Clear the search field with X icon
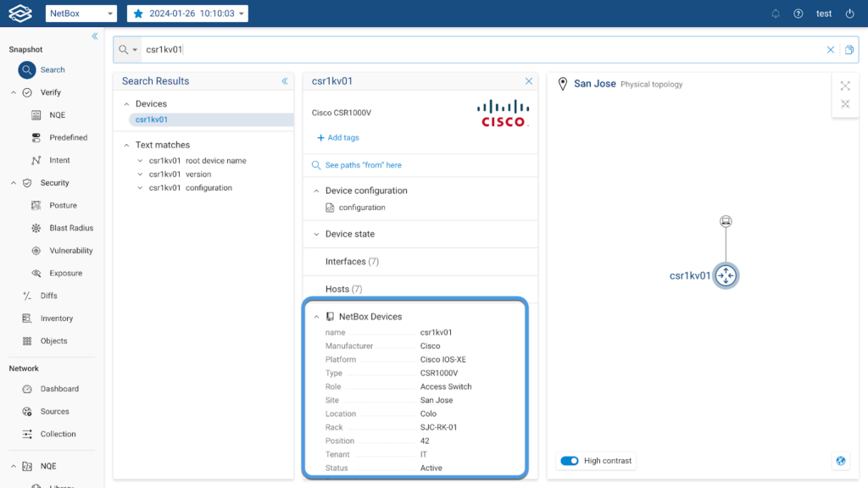 click(831, 50)
